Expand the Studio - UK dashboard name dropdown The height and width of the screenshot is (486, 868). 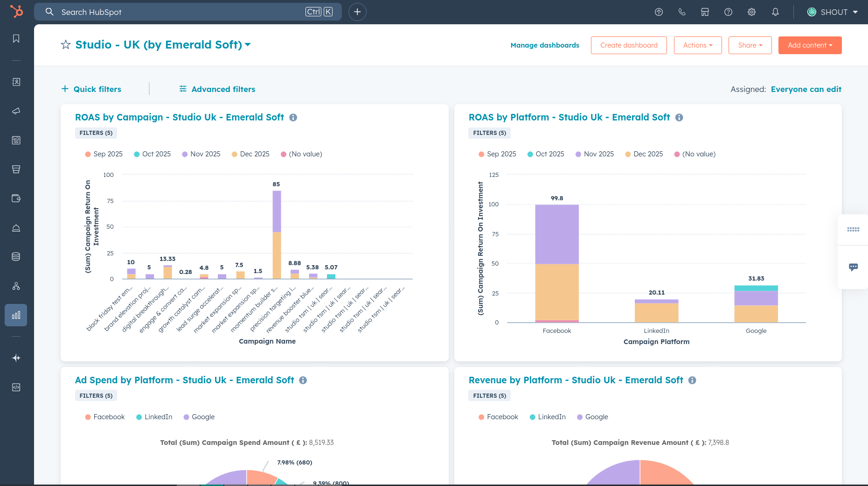coord(248,44)
